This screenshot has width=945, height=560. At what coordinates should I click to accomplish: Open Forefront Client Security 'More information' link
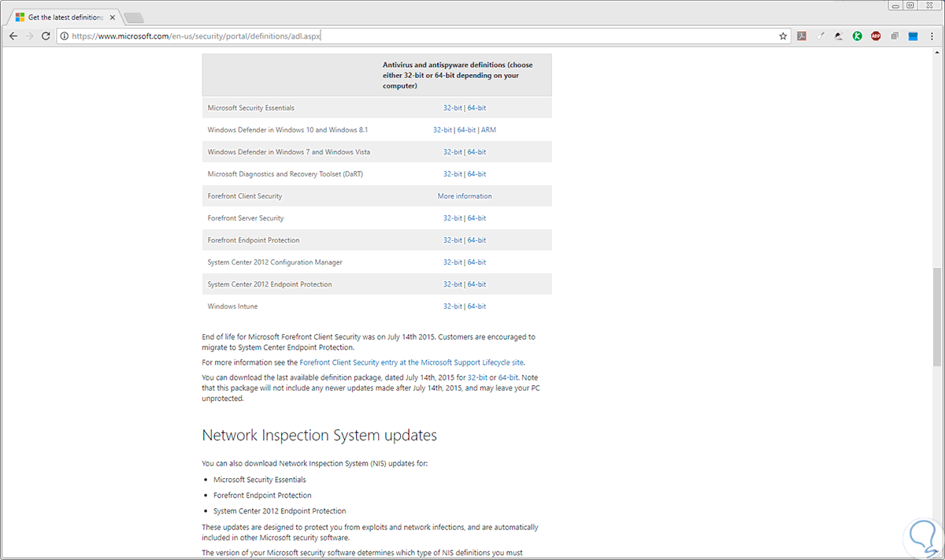click(465, 196)
